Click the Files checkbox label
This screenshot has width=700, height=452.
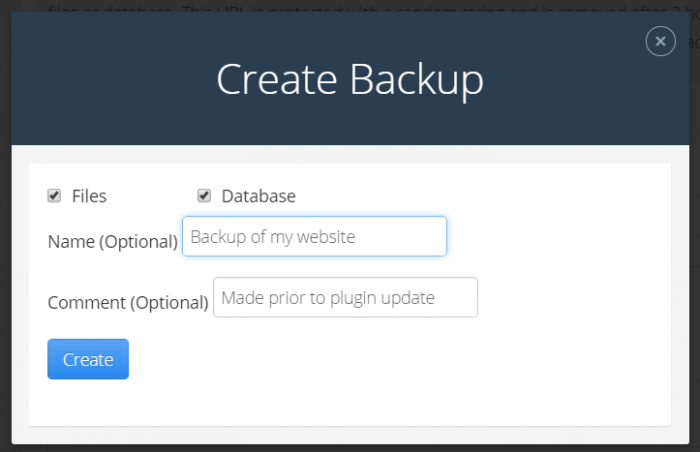tap(89, 196)
